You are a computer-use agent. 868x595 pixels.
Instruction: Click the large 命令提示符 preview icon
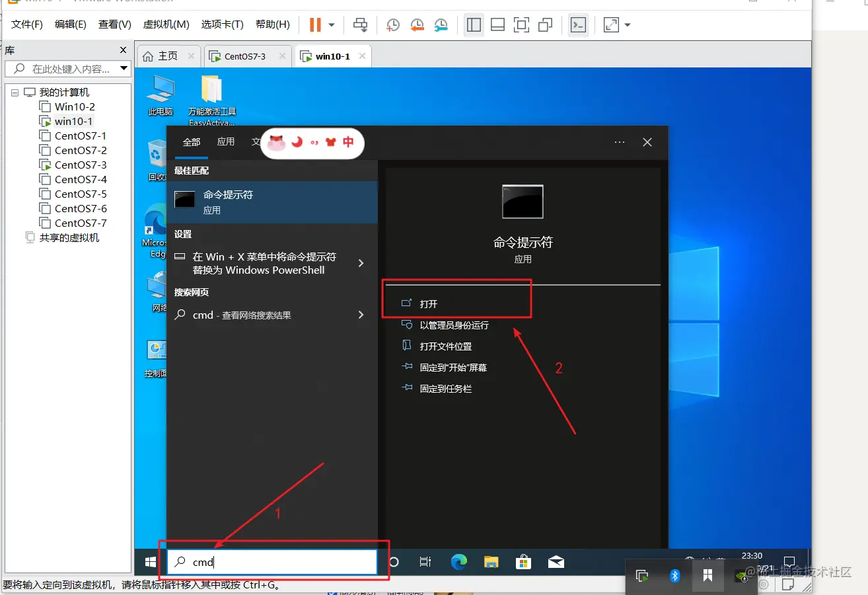[523, 202]
